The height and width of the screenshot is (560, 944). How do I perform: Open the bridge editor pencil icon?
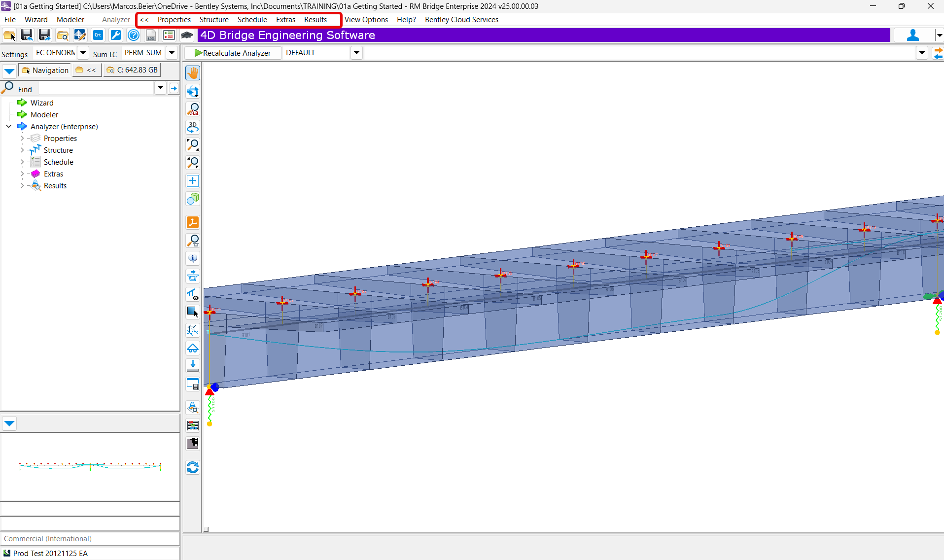[x=80, y=35]
